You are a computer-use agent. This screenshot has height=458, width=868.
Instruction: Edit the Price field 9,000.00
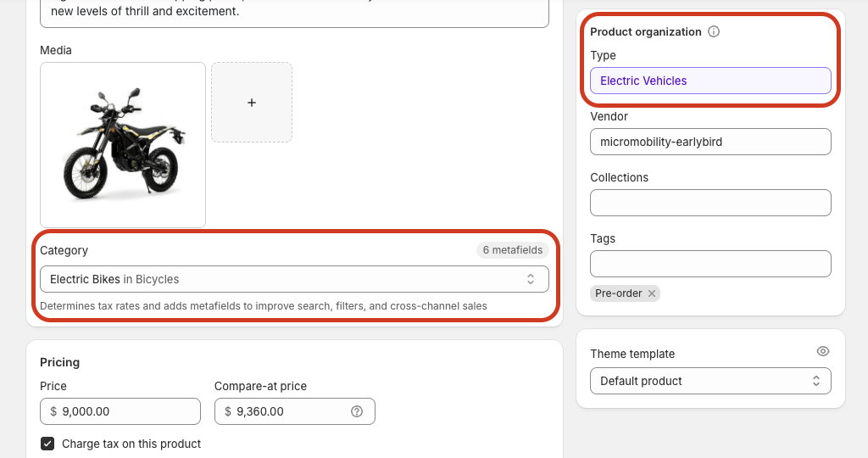coord(120,411)
